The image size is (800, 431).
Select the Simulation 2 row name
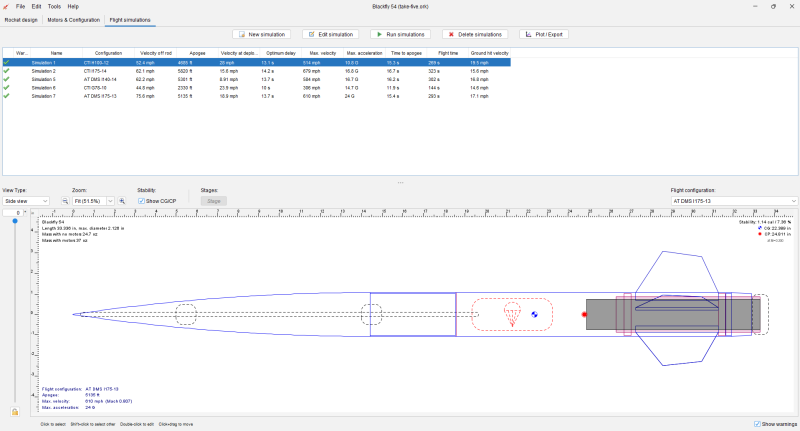tap(43, 71)
